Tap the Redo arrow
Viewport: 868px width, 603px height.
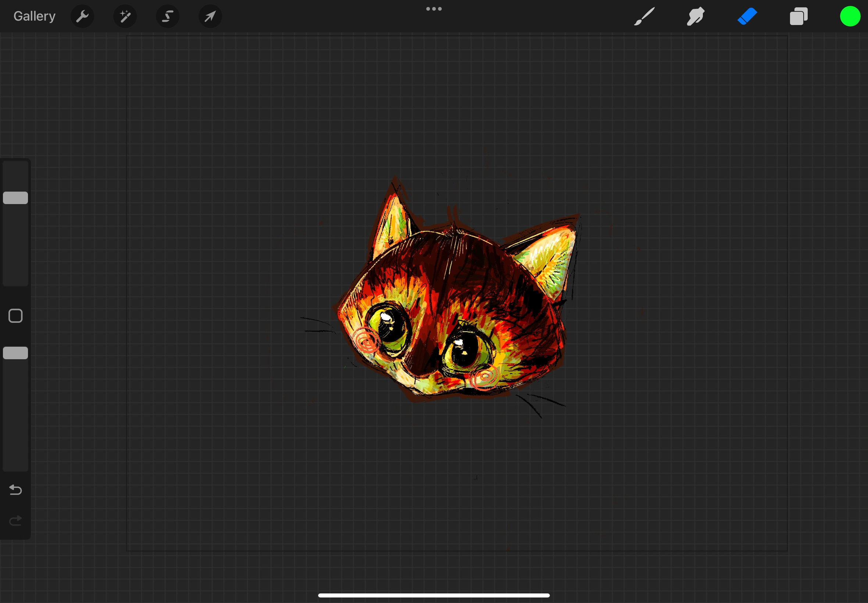(x=15, y=520)
